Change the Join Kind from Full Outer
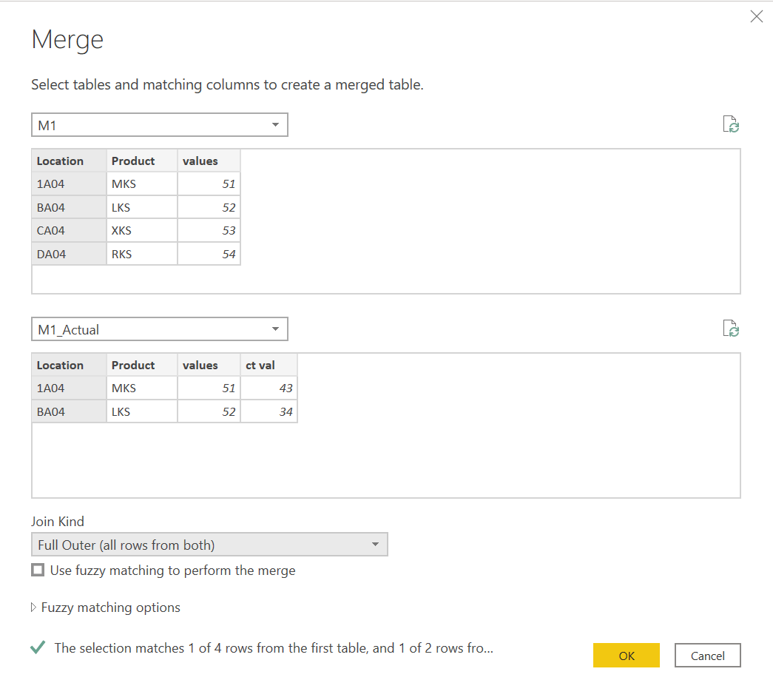Screen dimensions: 773x700 click(x=209, y=544)
